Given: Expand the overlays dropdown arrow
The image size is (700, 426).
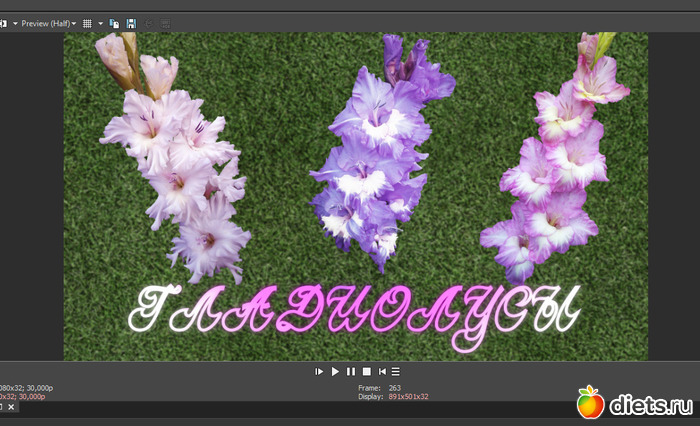Looking at the screenshot, I should (100, 22).
